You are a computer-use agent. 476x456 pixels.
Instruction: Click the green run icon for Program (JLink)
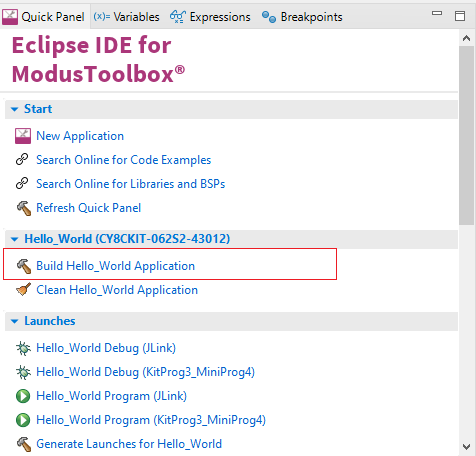click(x=23, y=396)
